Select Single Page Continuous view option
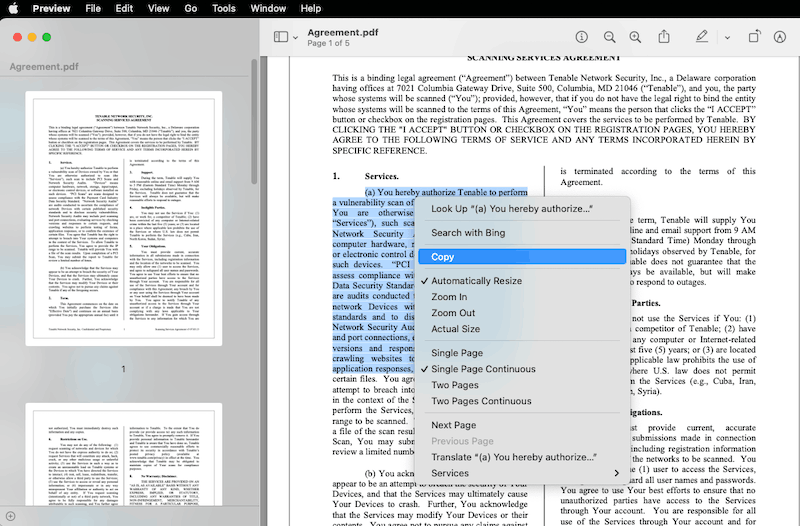This screenshot has width=800, height=526. click(481, 369)
